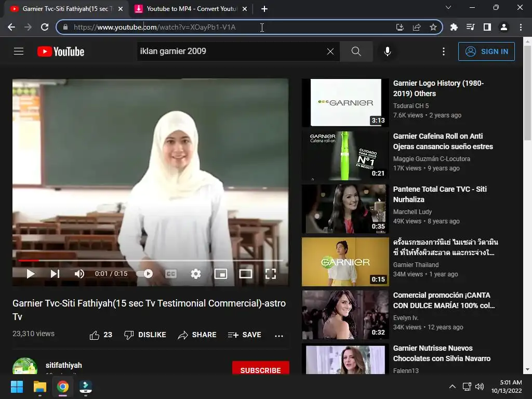Open the Windows Start menu
This screenshot has width=532, height=399.
click(17, 387)
